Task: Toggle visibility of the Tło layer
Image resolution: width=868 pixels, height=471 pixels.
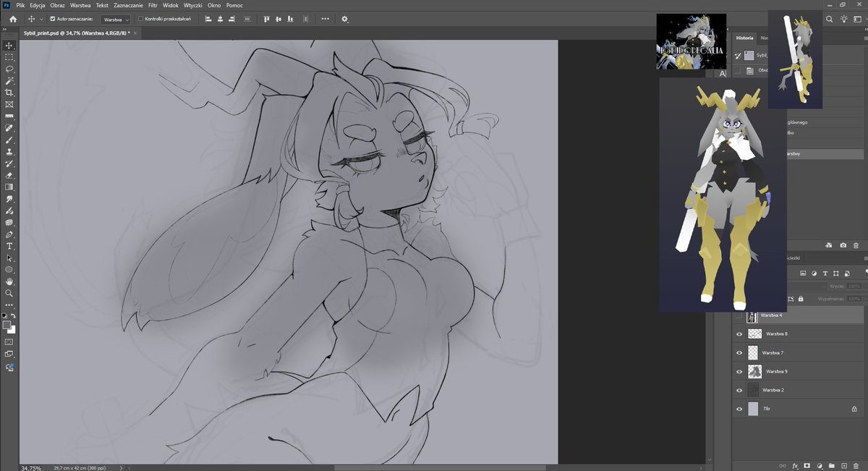Action: [739, 408]
